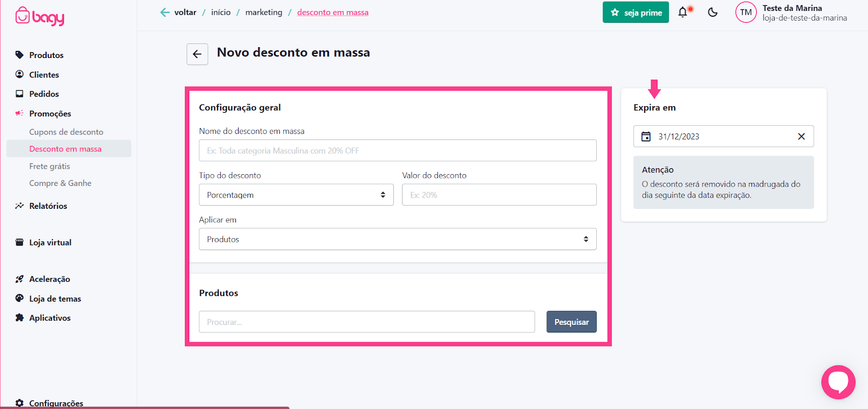The width and height of the screenshot is (868, 409).
Task: Open Aceleração in sidebar
Action: pyautogui.click(x=49, y=279)
